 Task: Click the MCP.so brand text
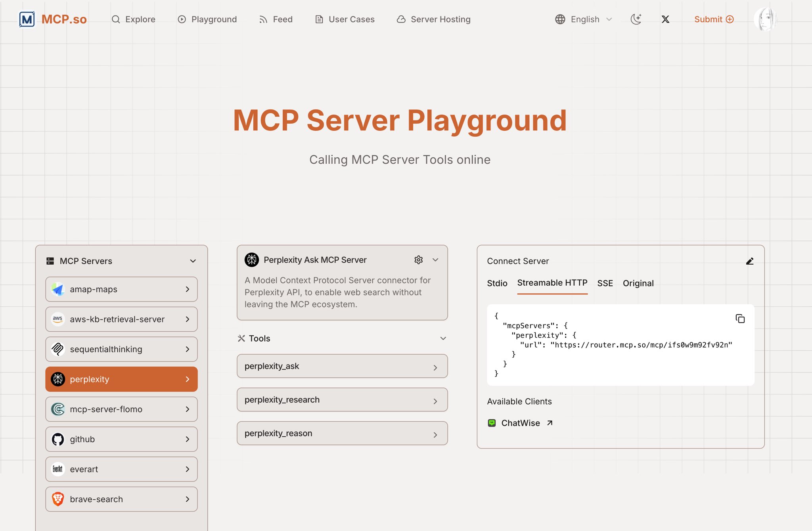64,19
